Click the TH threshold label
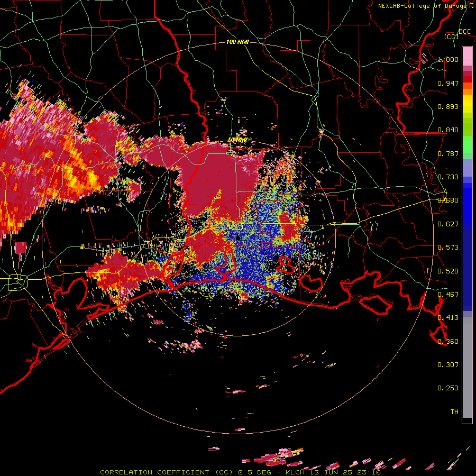 [x=454, y=412]
